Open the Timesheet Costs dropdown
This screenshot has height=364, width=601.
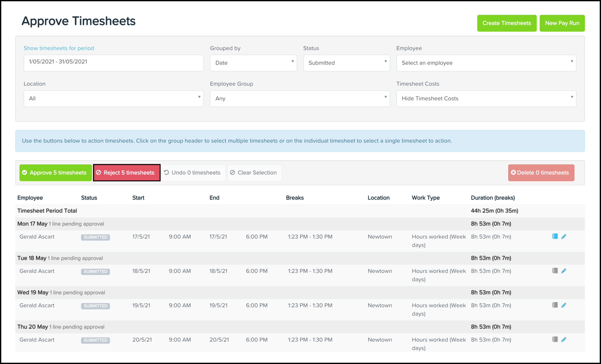(x=486, y=99)
